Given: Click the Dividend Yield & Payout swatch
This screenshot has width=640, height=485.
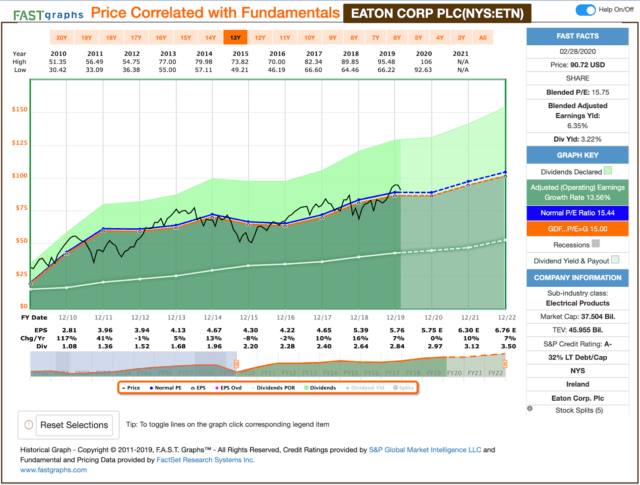Looking at the screenshot, I should tap(615, 260).
